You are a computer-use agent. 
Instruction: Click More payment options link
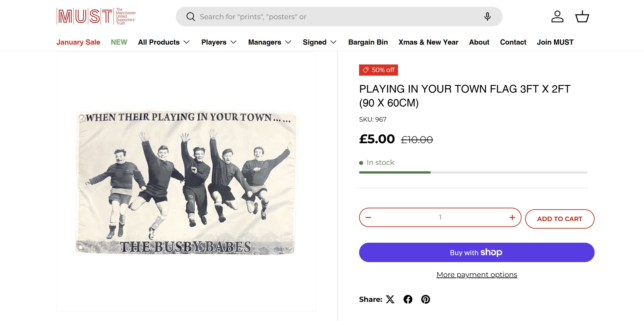click(x=477, y=275)
